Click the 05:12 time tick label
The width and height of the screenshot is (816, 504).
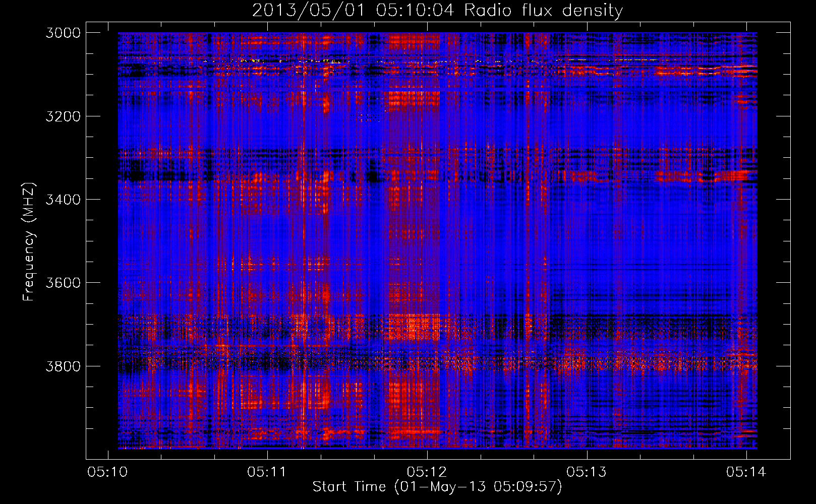(x=427, y=472)
